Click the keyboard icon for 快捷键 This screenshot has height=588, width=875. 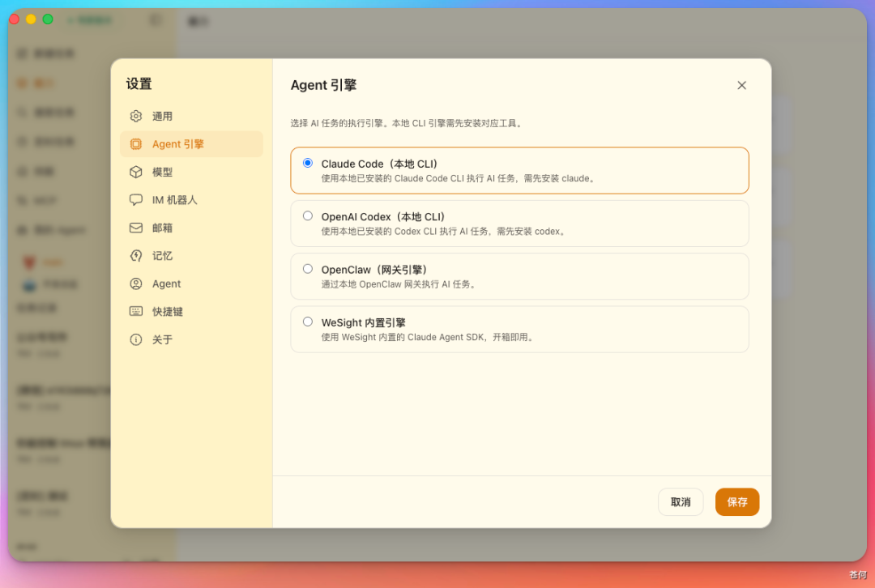click(135, 311)
